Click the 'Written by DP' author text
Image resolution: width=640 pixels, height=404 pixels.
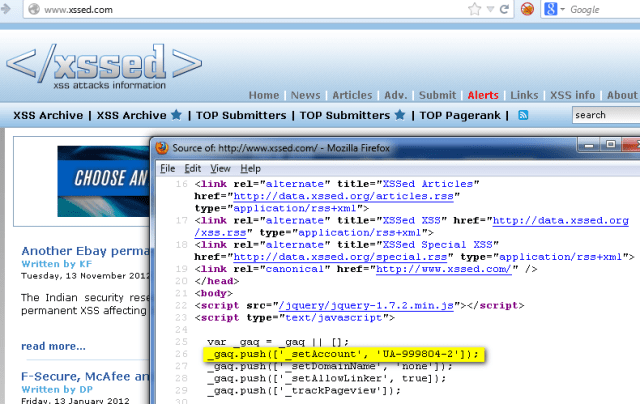[x=57, y=389]
